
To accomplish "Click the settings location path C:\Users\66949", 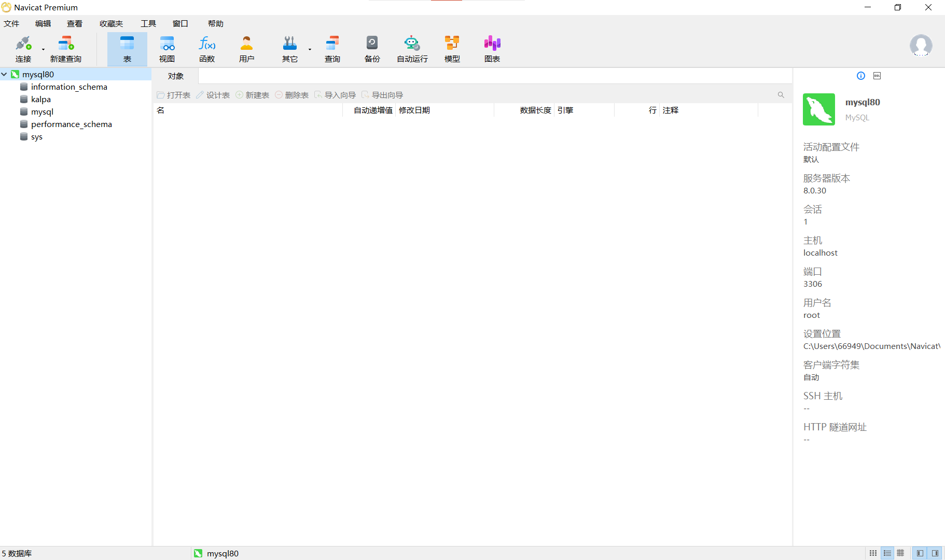I will 871,346.
